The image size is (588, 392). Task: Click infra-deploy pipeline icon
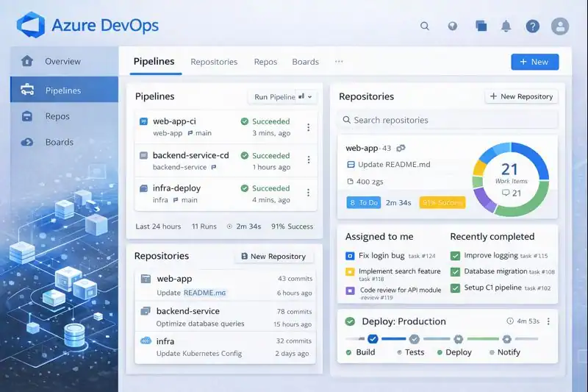click(x=143, y=188)
